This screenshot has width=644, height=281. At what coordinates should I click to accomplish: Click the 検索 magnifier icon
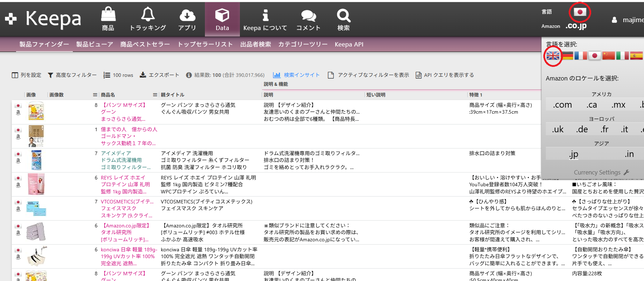click(x=343, y=15)
